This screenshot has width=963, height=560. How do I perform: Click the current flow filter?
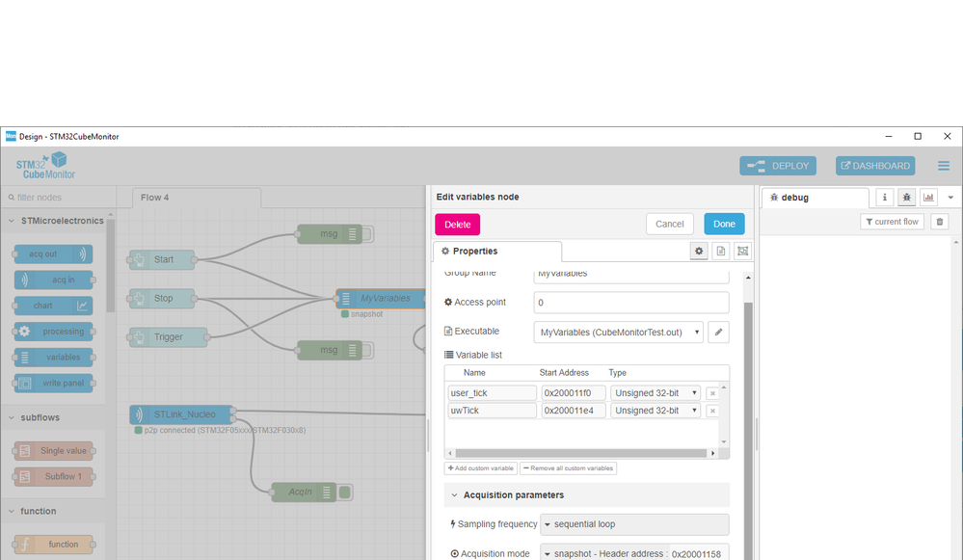pyautogui.click(x=892, y=222)
